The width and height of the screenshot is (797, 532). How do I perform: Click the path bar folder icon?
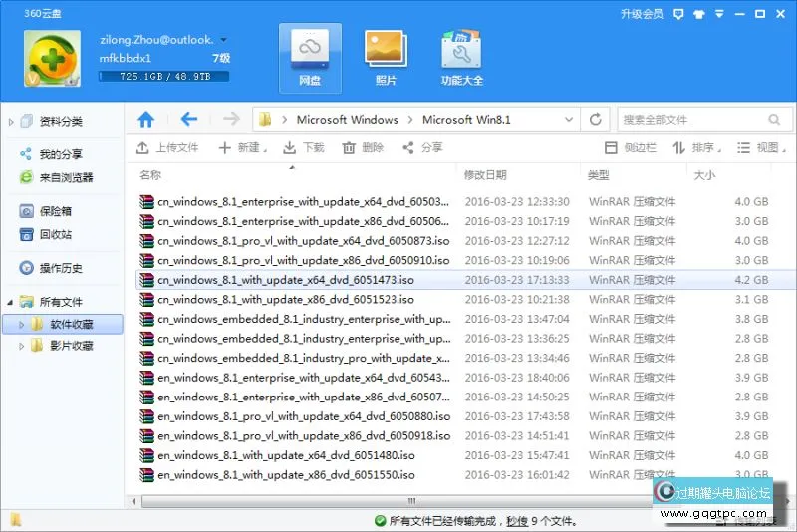[265, 120]
